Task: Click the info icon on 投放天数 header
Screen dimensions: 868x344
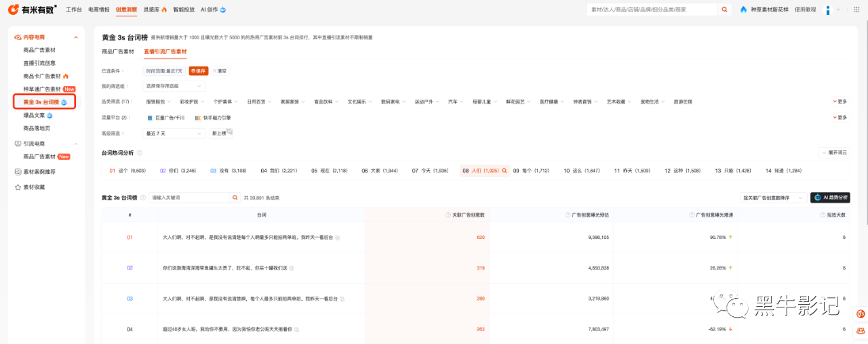Action: pyautogui.click(x=822, y=215)
